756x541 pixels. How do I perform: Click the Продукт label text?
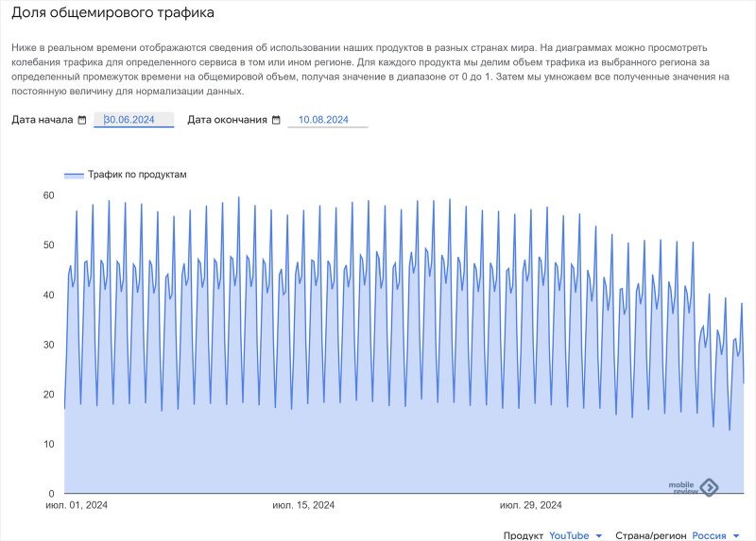pyautogui.click(x=523, y=535)
